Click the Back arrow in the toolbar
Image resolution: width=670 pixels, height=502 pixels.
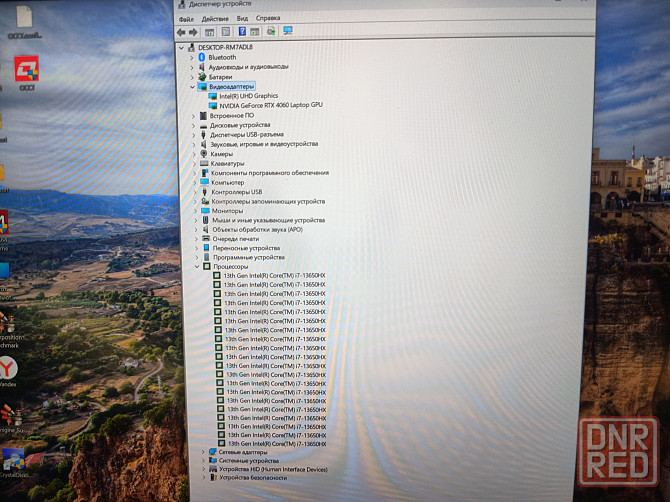[x=182, y=31]
